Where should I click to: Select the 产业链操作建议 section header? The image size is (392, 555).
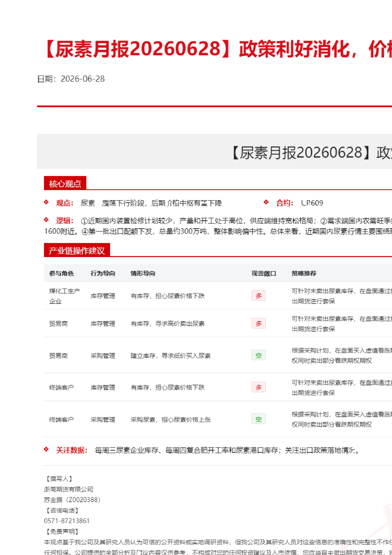coord(77,250)
